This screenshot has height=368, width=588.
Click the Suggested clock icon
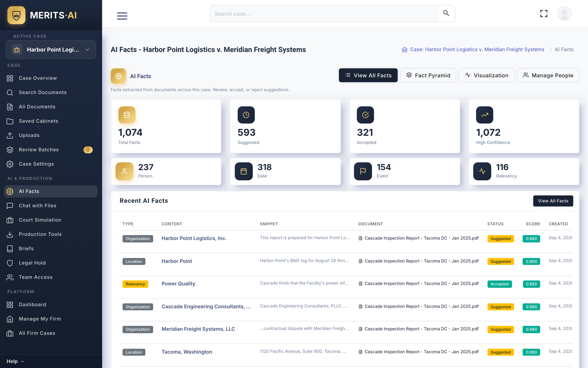pyautogui.click(x=246, y=115)
